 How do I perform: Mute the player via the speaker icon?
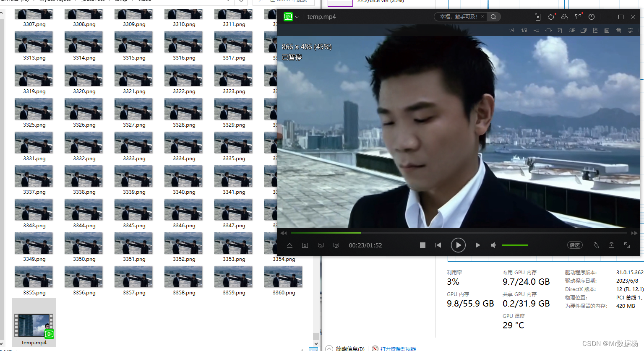point(494,245)
